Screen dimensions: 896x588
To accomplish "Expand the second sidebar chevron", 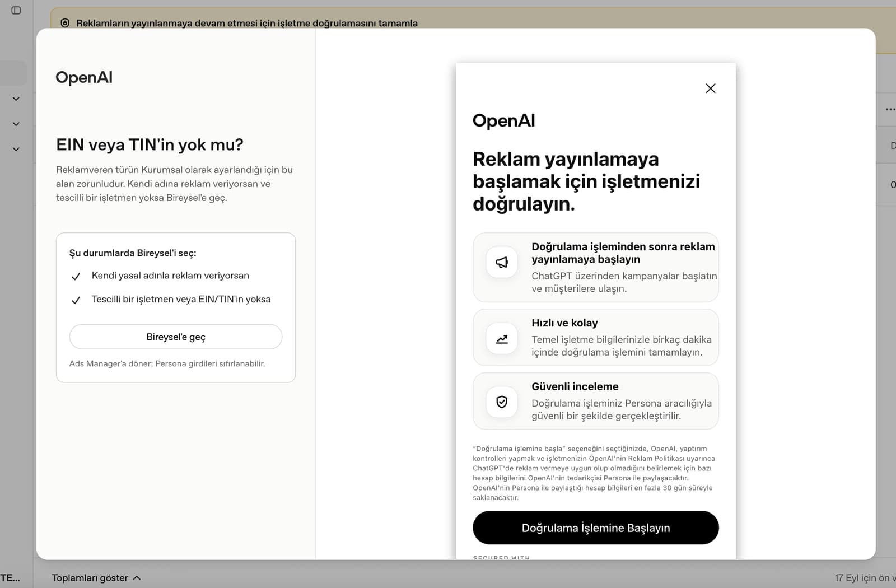I will [x=16, y=124].
